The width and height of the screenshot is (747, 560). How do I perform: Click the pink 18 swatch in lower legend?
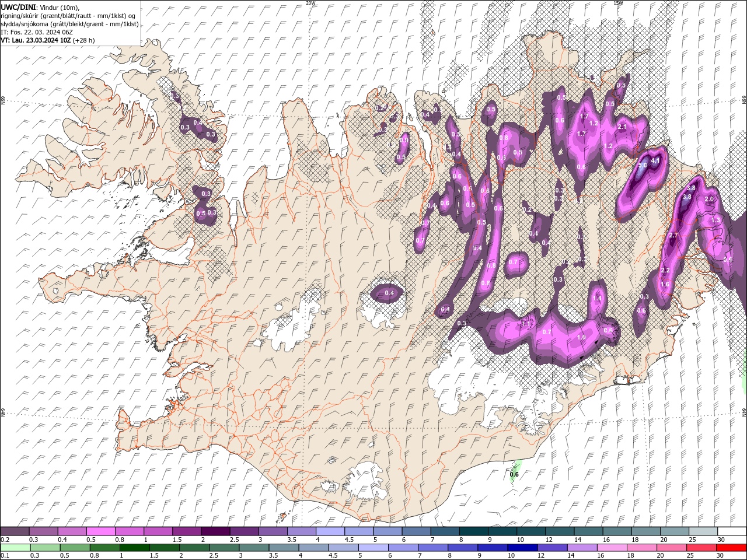coord(641,548)
